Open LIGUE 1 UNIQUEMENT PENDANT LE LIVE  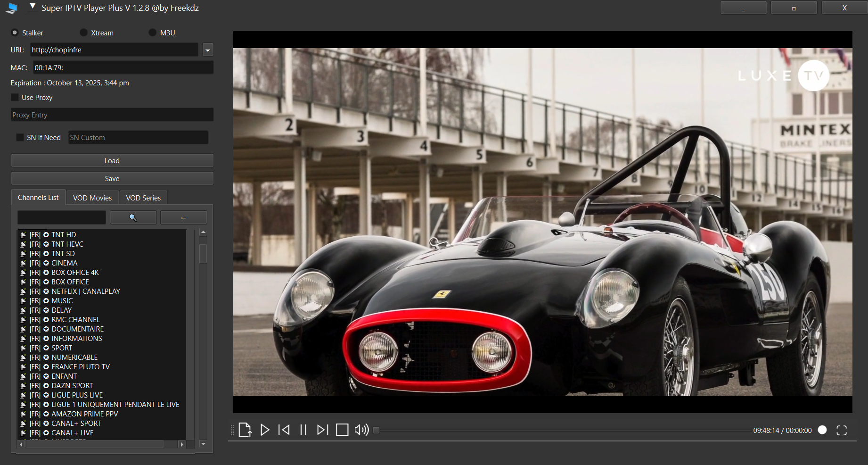coord(115,404)
